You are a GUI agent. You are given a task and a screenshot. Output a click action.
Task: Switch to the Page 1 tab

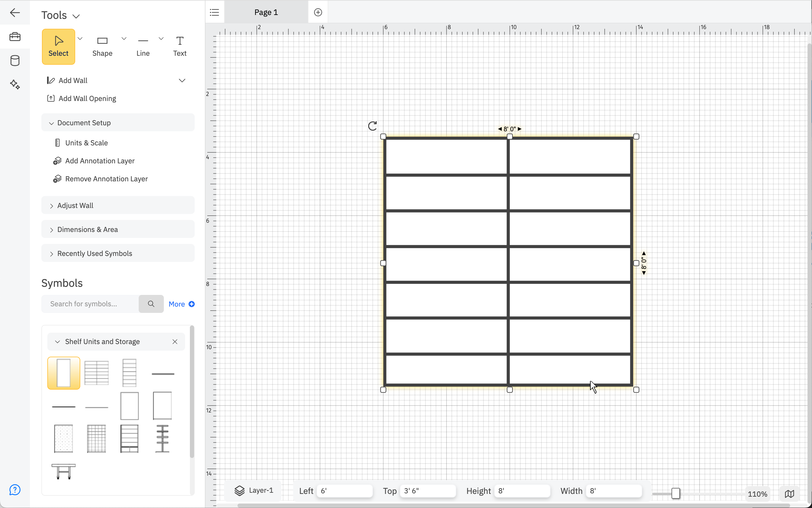(x=266, y=12)
